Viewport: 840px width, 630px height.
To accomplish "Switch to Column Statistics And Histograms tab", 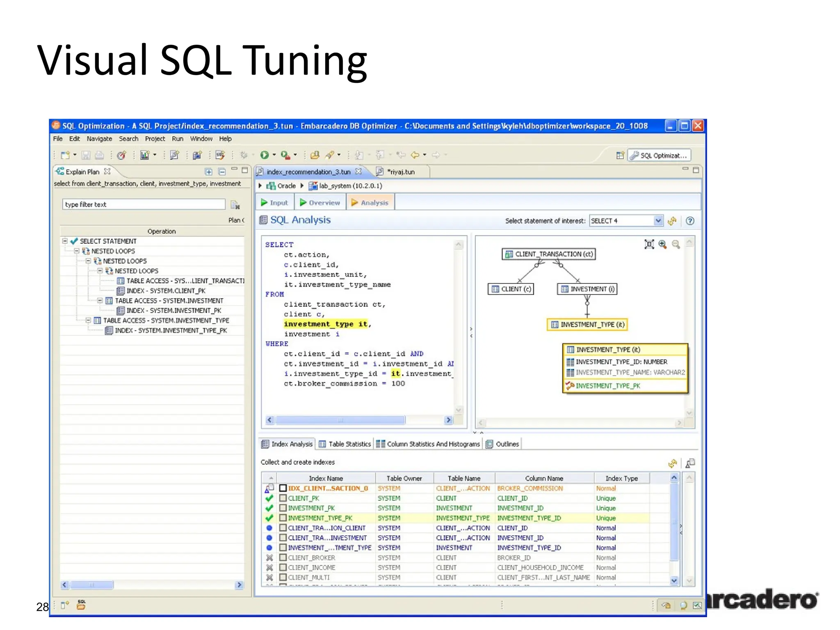I will pyautogui.click(x=428, y=444).
